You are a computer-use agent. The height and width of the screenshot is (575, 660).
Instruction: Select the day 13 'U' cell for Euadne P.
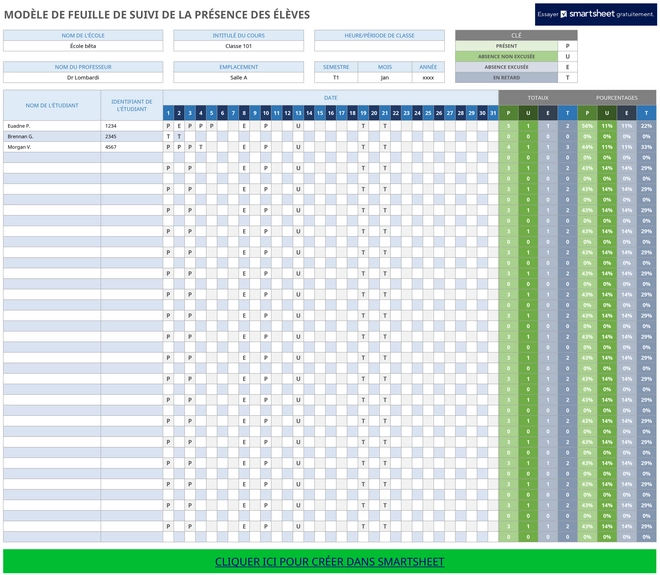click(298, 126)
